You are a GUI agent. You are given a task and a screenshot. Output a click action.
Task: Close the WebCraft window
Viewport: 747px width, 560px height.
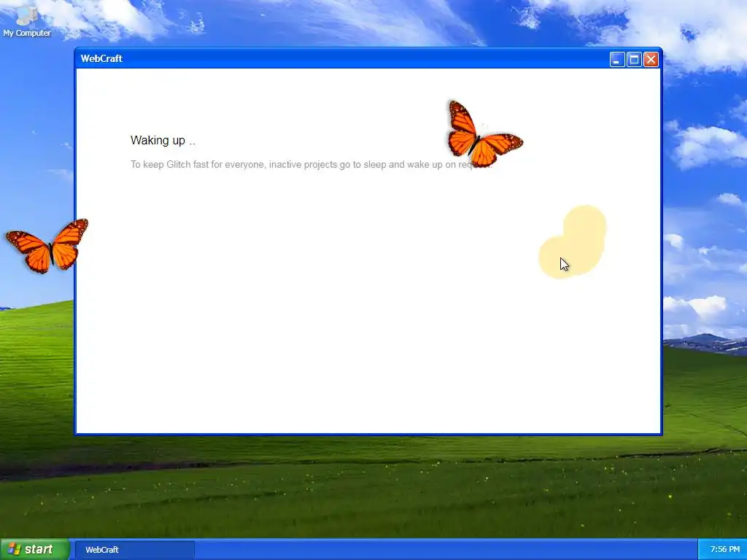[651, 60]
